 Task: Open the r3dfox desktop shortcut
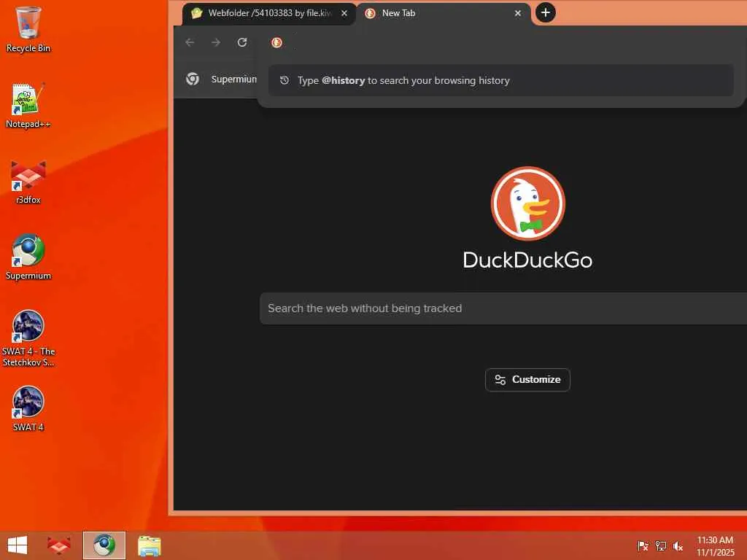pos(28,182)
